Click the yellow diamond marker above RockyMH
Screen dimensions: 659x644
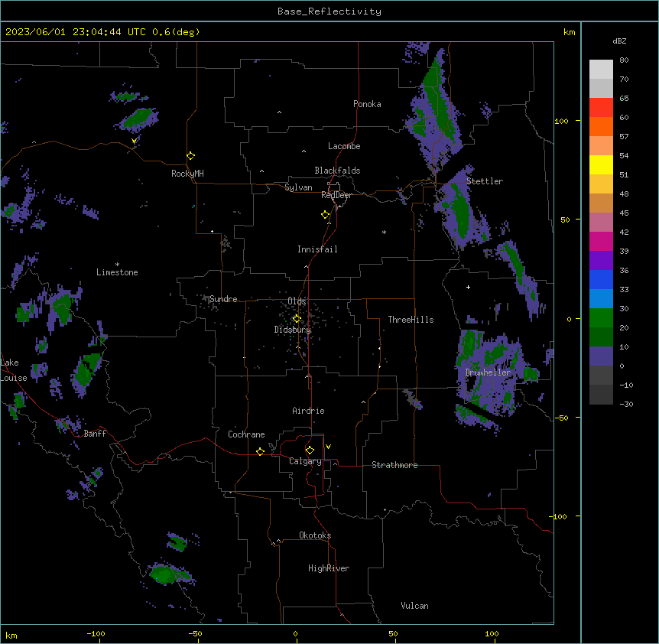pyautogui.click(x=191, y=156)
